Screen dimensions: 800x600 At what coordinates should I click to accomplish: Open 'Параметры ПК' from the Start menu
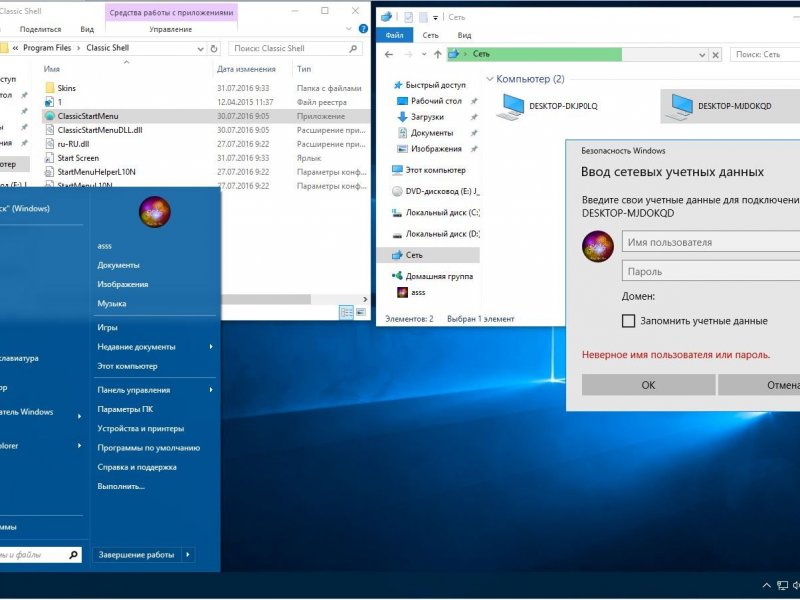point(125,409)
